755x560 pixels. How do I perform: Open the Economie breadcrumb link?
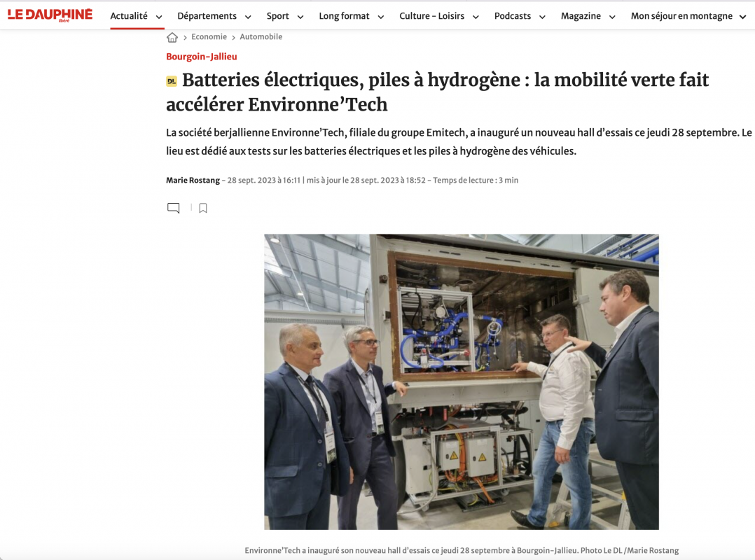[209, 36]
